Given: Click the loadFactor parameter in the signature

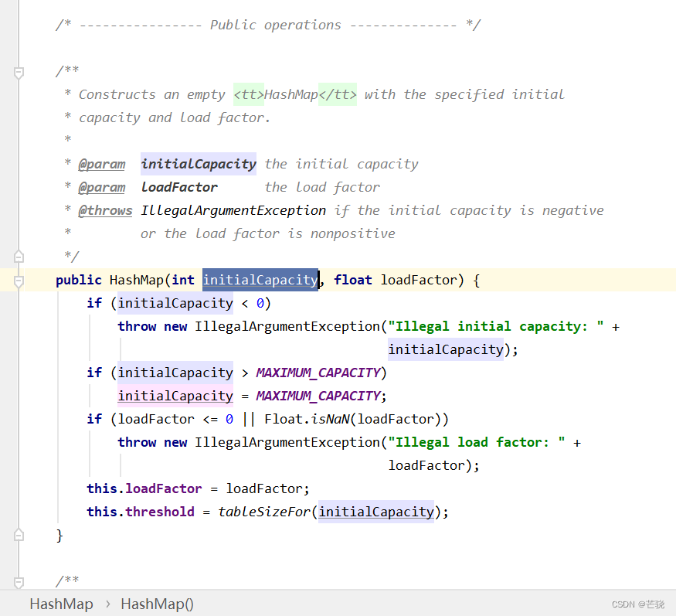Looking at the screenshot, I should coord(418,280).
